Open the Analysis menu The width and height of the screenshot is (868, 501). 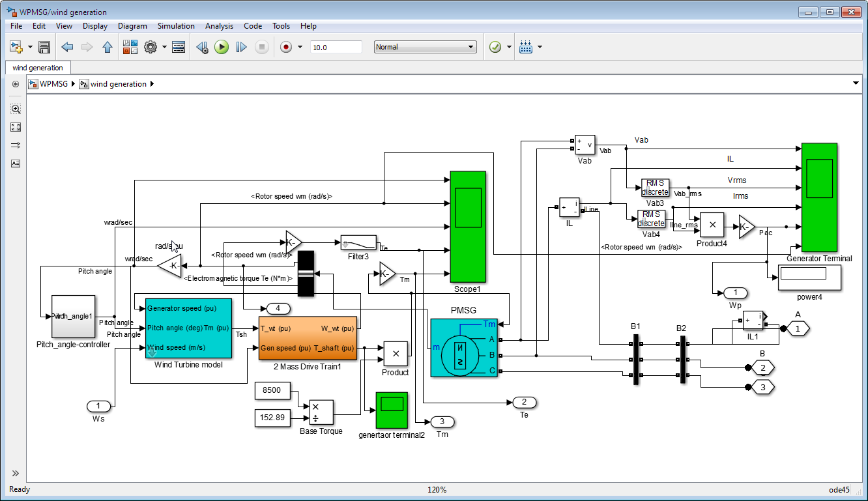coord(219,26)
